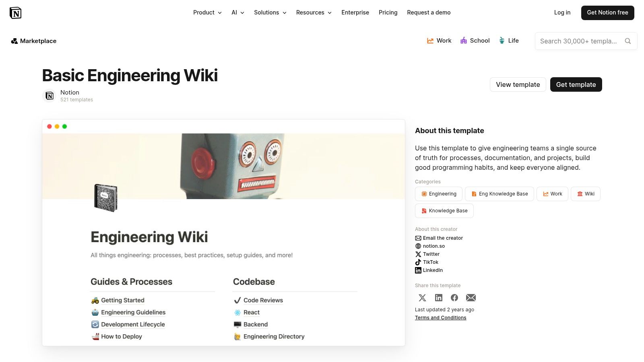Open the Engineering category tag

coord(439,194)
